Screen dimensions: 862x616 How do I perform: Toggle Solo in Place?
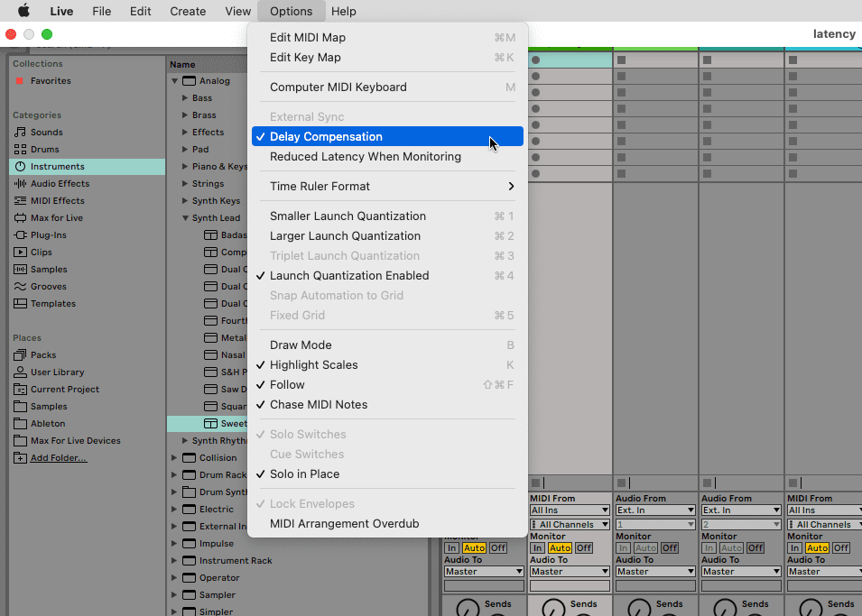[387, 473]
